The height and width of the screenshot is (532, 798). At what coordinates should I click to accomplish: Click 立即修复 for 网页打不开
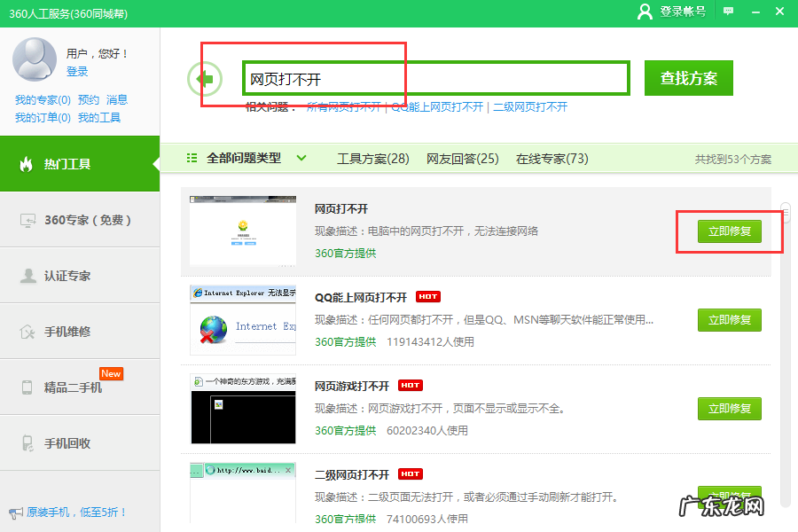tap(728, 232)
